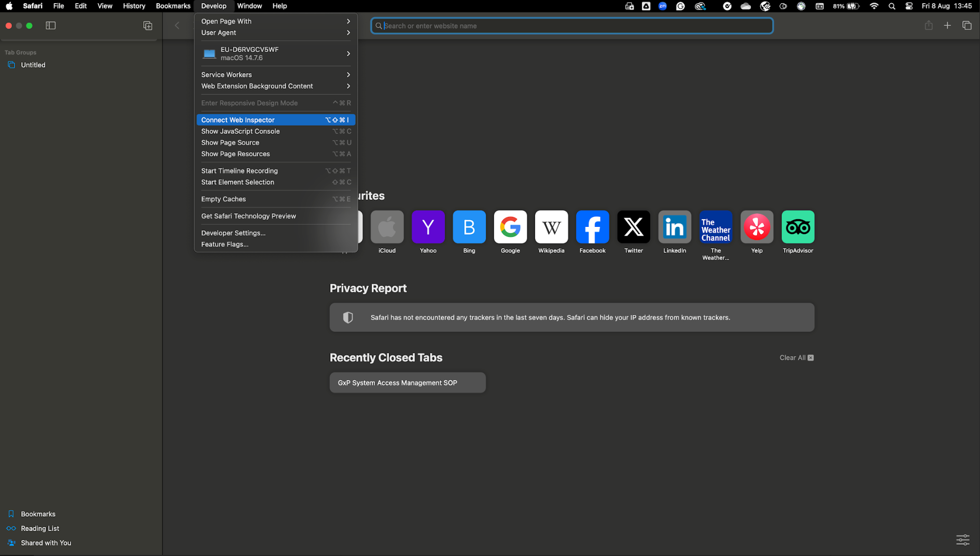This screenshot has width=980, height=556.
Task: Open Wi-Fi status in the menu bar
Action: coord(874,6)
